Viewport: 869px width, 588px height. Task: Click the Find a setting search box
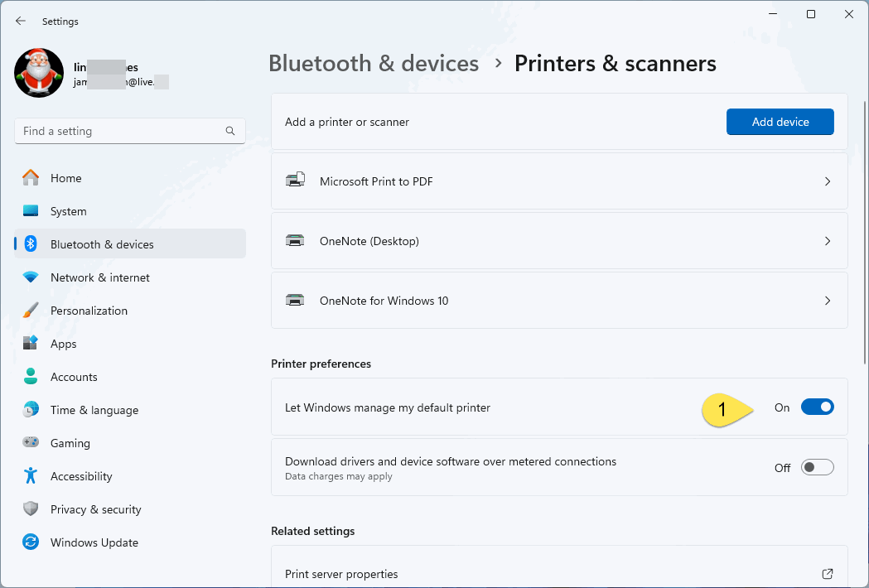pyautogui.click(x=130, y=132)
